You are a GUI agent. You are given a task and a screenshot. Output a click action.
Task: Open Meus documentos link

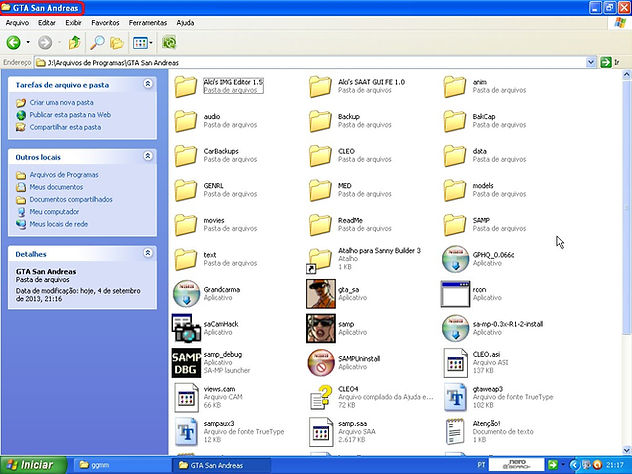click(x=56, y=187)
